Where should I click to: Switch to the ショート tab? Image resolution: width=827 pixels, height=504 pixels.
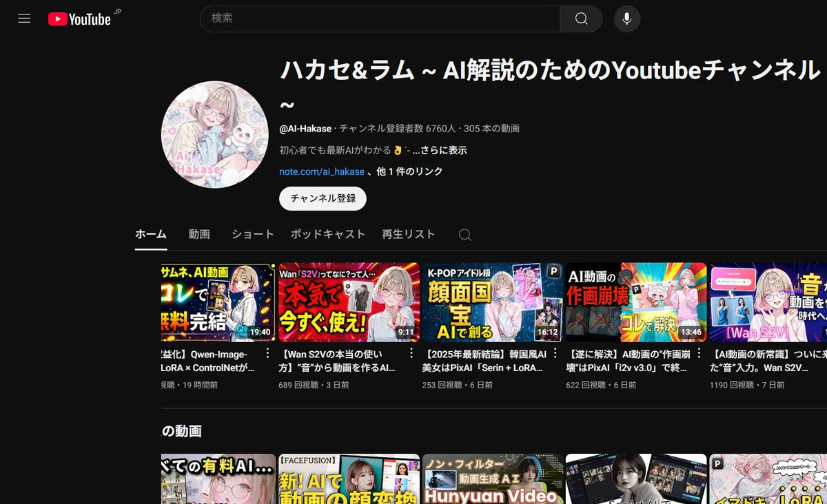pos(253,234)
